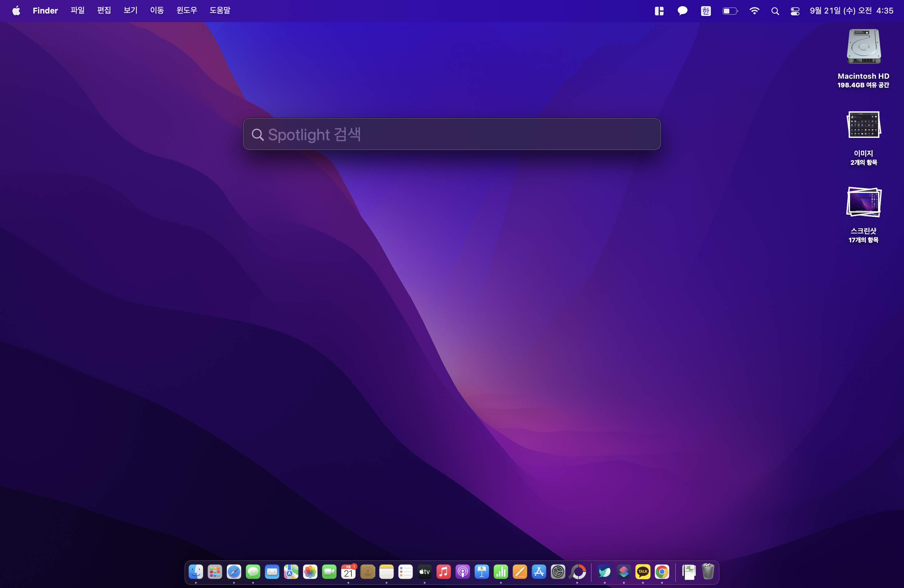Open Google Chrome in the Dock
Screen dimensions: 904x588
click(x=662, y=572)
